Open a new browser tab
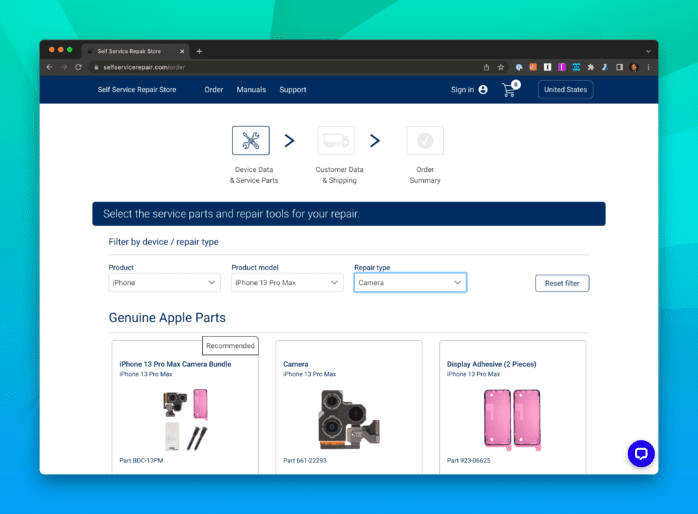 [x=199, y=51]
